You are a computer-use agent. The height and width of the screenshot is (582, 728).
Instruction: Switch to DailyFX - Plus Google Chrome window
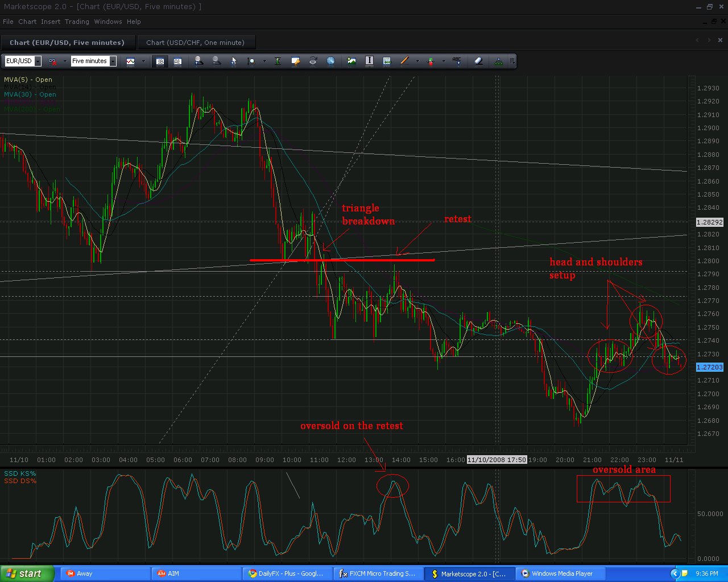[287, 573]
